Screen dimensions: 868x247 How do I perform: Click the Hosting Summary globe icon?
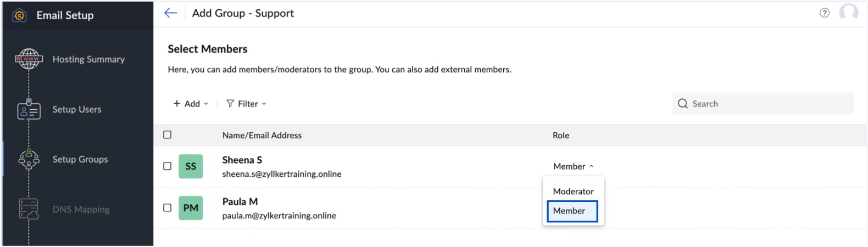pos(29,59)
